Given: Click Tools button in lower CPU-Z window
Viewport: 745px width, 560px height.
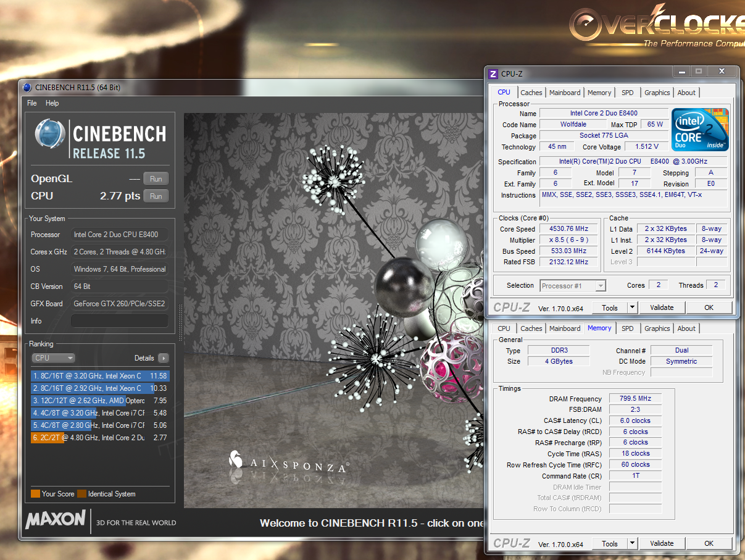Looking at the screenshot, I should [610, 543].
